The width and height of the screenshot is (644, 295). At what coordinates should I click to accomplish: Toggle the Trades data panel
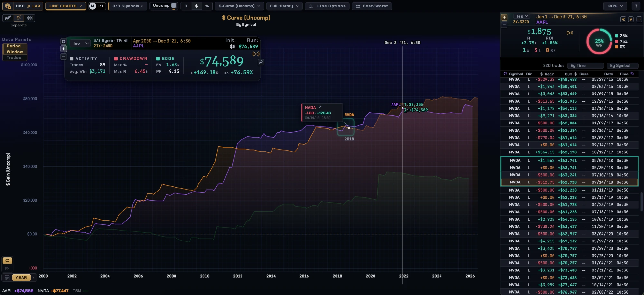[x=14, y=58]
